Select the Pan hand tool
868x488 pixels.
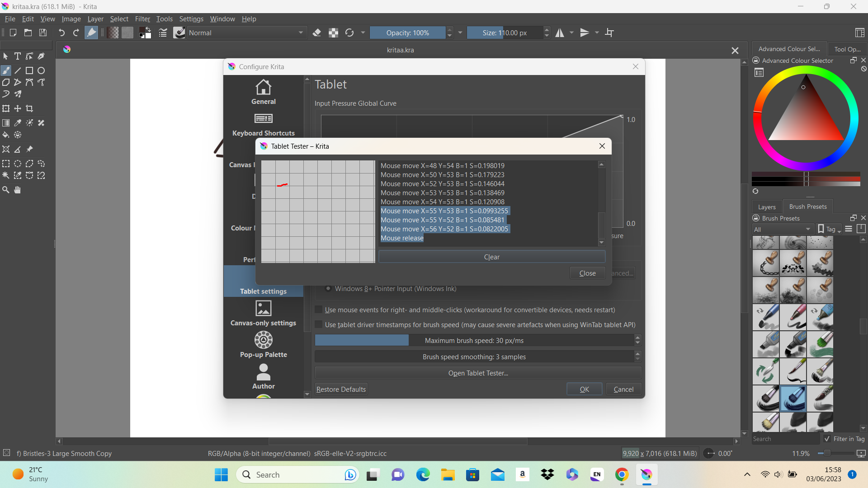(18, 190)
